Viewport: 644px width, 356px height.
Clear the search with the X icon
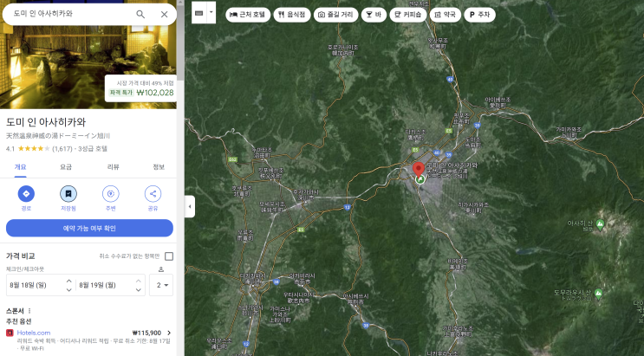point(165,15)
